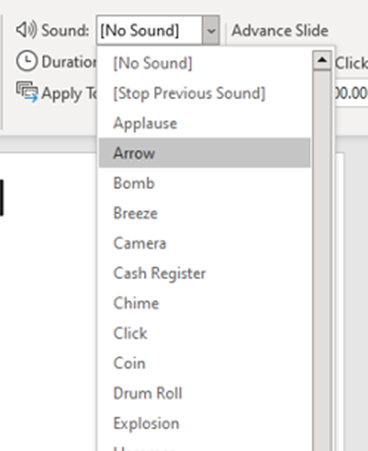Pick the Bomb sound

205,183
